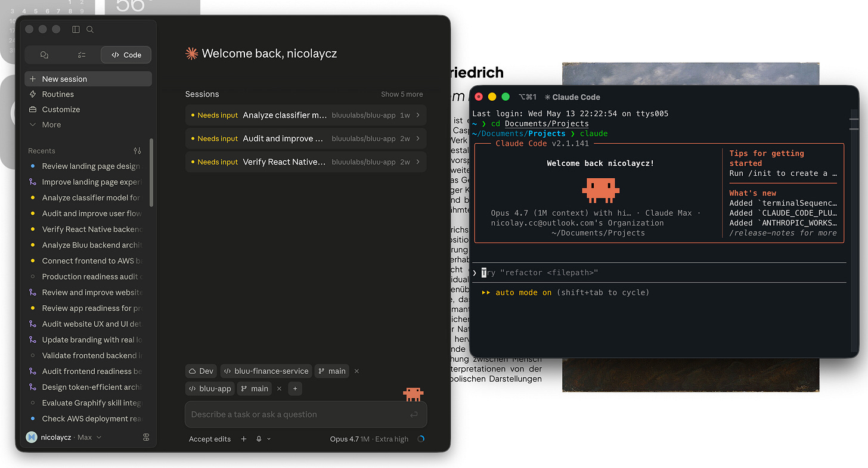This screenshot has height=468, width=868.
Task: Start a New session
Action: [x=88, y=79]
